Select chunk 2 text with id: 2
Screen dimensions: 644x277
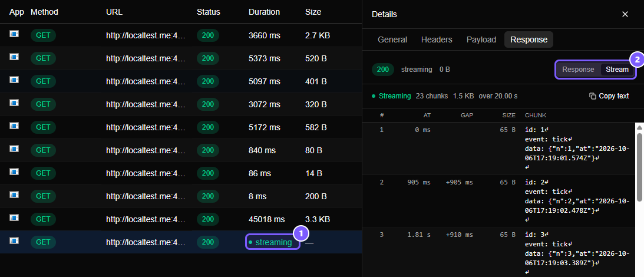(577, 200)
